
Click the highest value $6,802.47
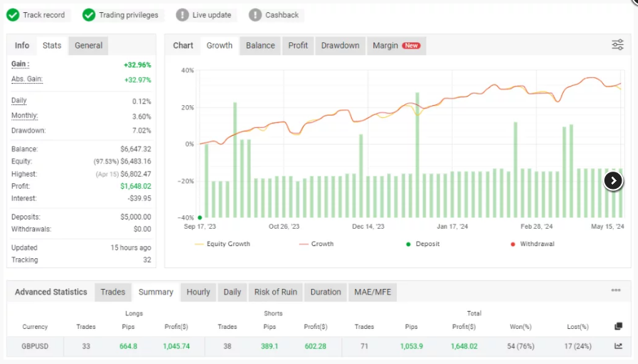coord(136,174)
